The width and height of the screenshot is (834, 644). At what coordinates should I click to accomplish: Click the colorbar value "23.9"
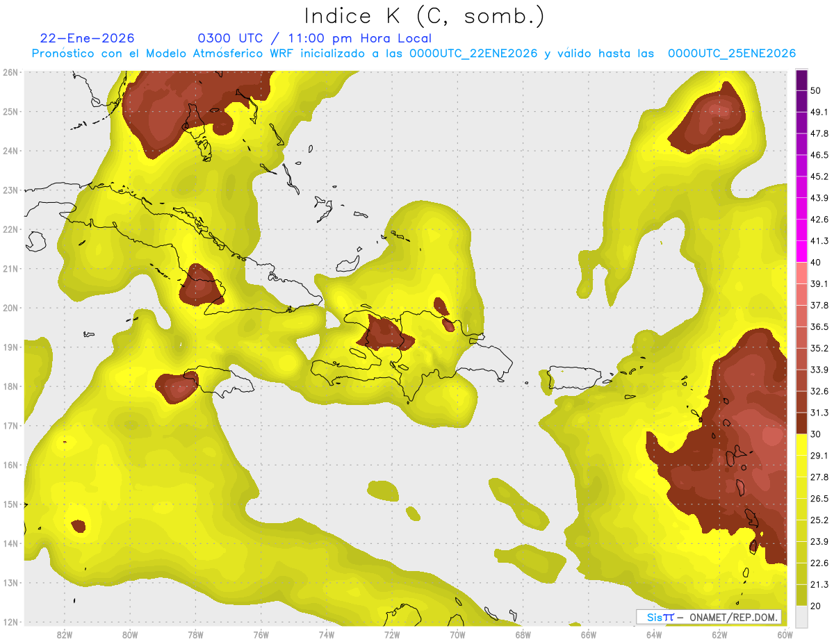(819, 542)
